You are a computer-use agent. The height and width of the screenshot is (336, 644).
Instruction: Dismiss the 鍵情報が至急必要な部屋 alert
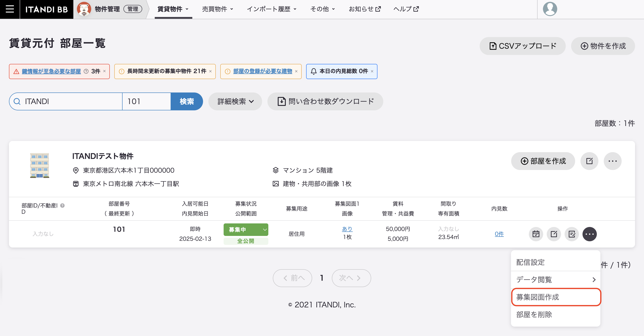point(104,71)
